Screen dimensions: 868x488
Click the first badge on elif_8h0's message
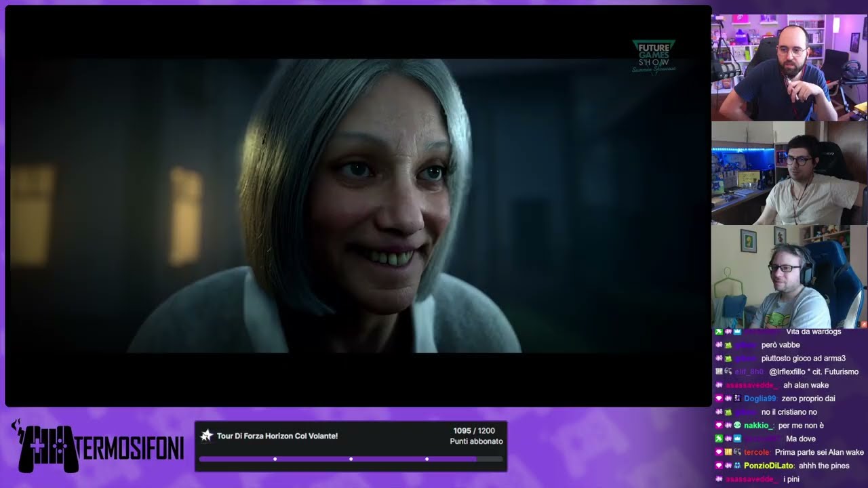(719, 372)
